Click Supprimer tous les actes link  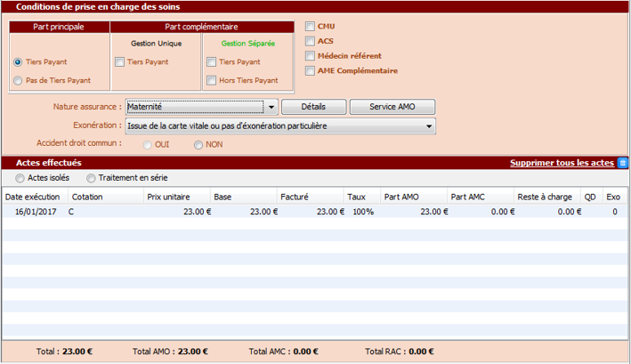point(561,163)
